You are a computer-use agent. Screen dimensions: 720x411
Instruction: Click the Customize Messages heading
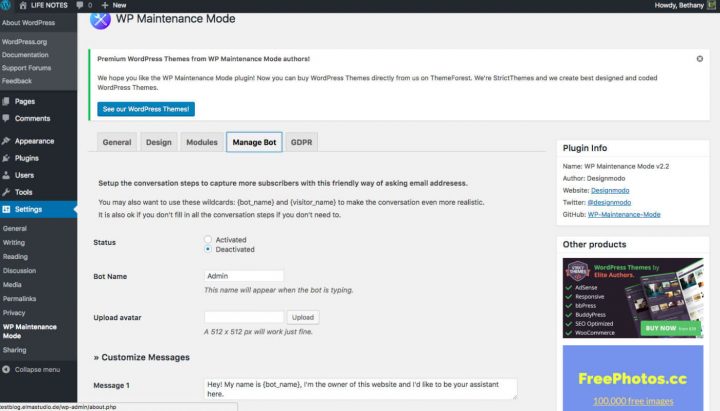click(141, 357)
